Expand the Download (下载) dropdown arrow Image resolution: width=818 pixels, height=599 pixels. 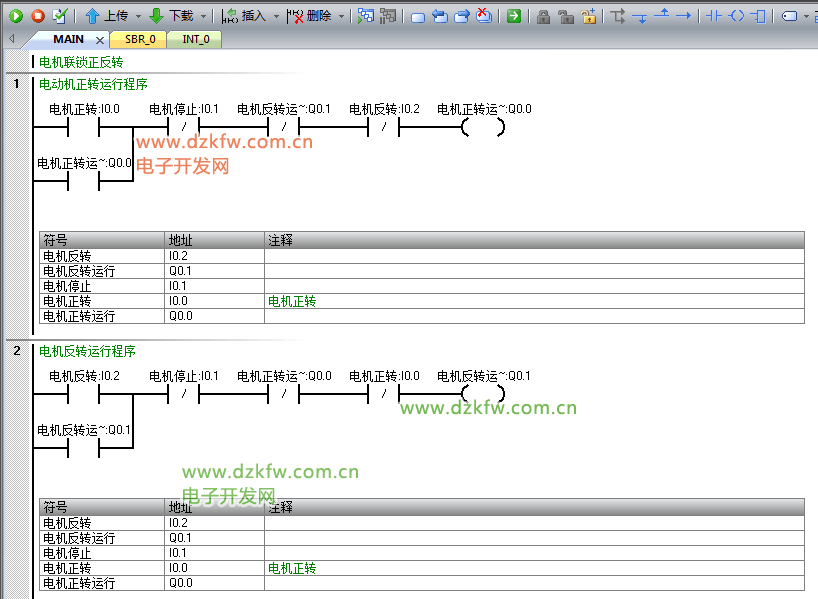coord(203,16)
